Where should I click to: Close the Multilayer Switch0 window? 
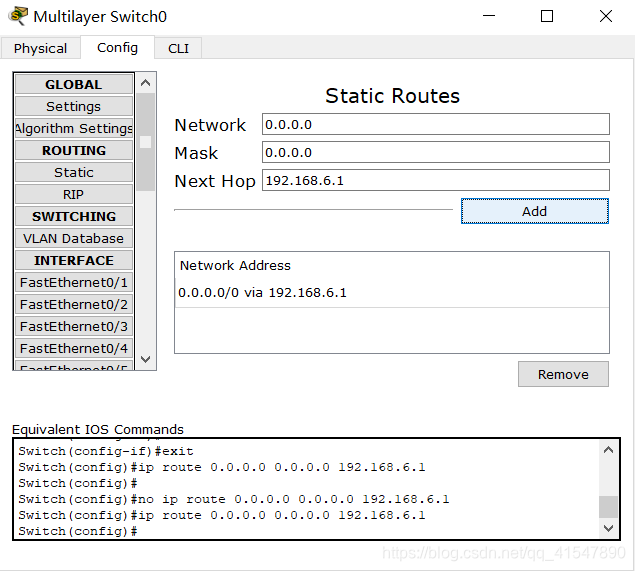pos(605,16)
